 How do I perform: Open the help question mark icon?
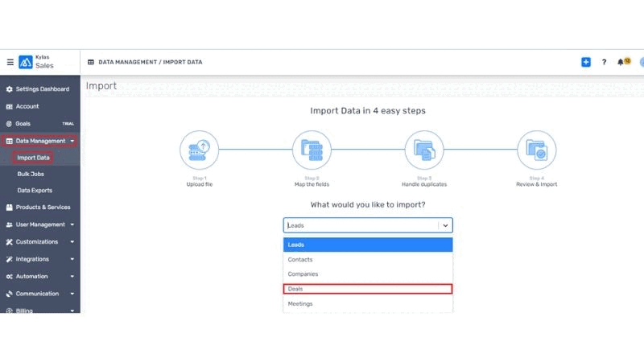click(x=604, y=62)
